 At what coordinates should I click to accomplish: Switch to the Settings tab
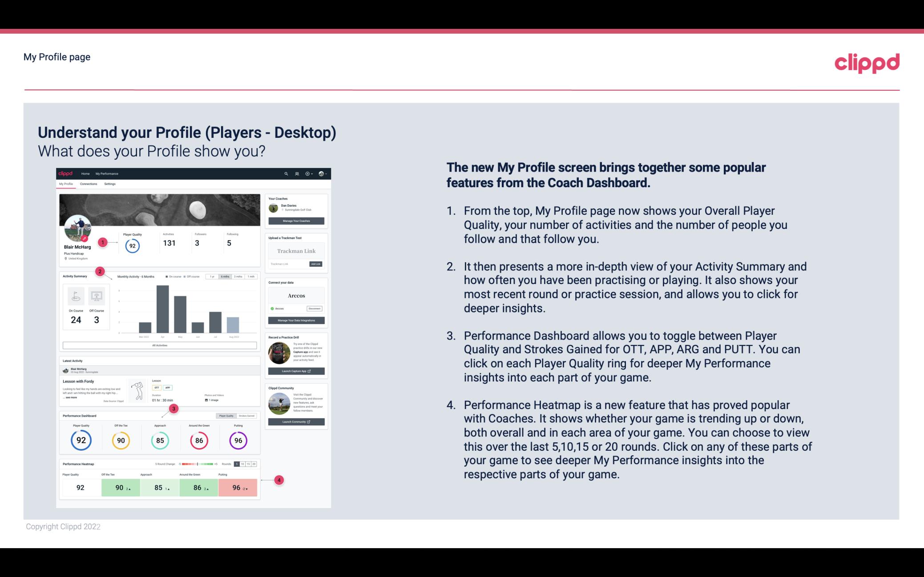point(110,184)
